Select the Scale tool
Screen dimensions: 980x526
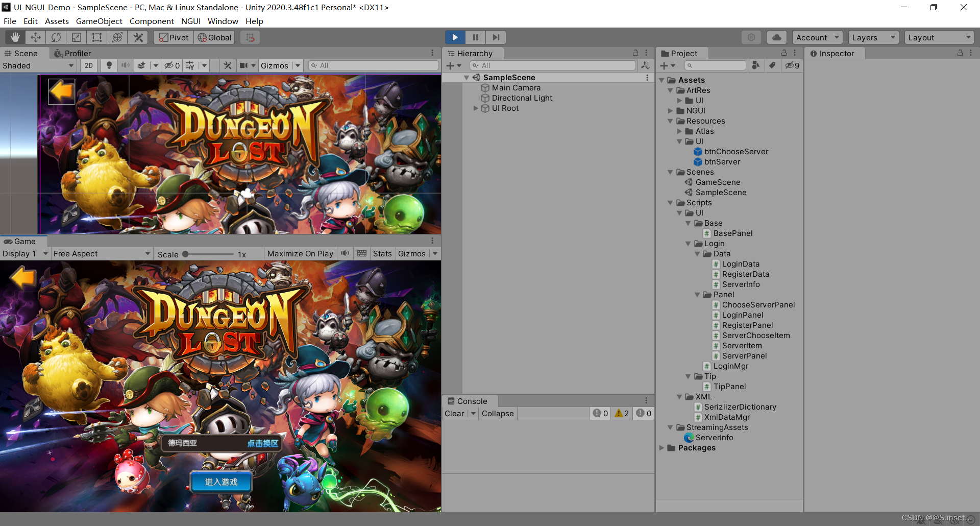77,37
